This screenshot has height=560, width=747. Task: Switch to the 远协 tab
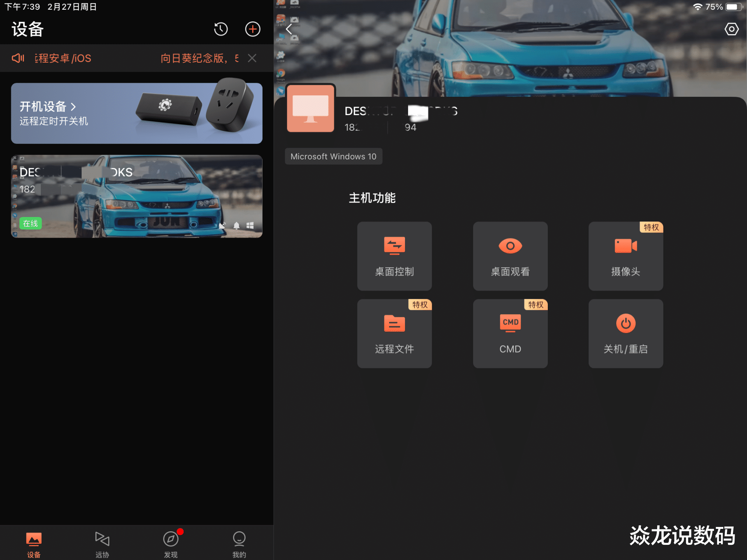coord(102,544)
